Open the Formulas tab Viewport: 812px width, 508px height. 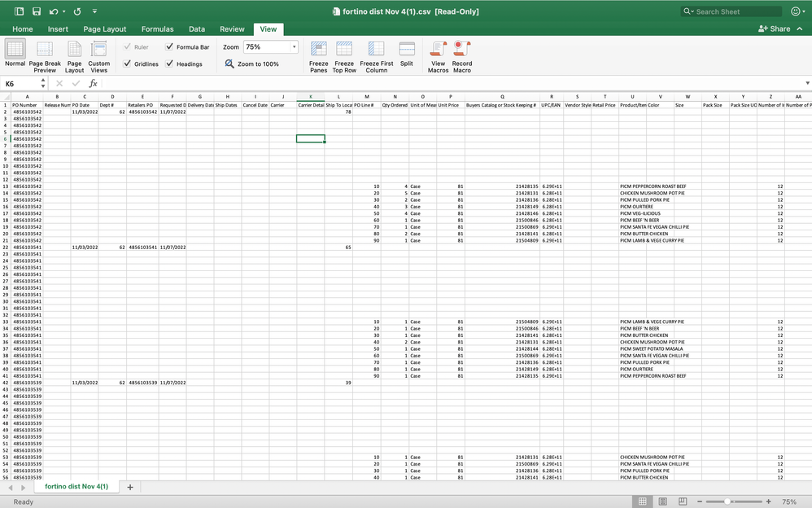[x=157, y=29]
